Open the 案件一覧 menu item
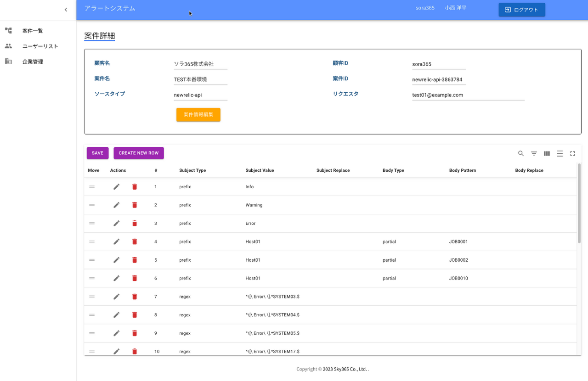This screenshot has height=381, width=588. coord(32,30)
